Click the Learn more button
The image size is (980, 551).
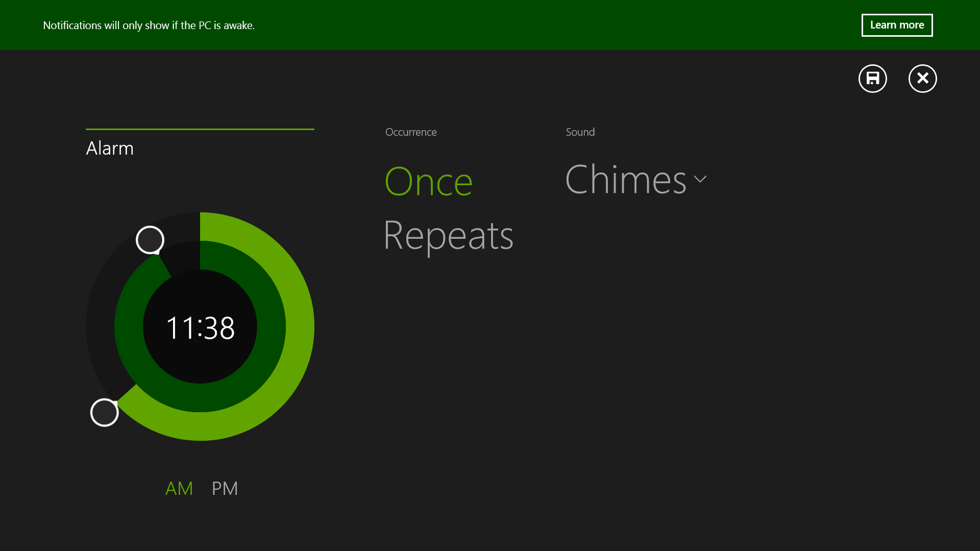coord(897,25)
